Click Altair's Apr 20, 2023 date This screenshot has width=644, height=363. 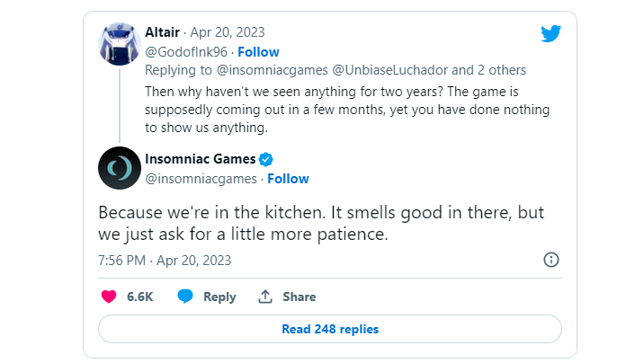pyautogui.click(x=228, y=32)
